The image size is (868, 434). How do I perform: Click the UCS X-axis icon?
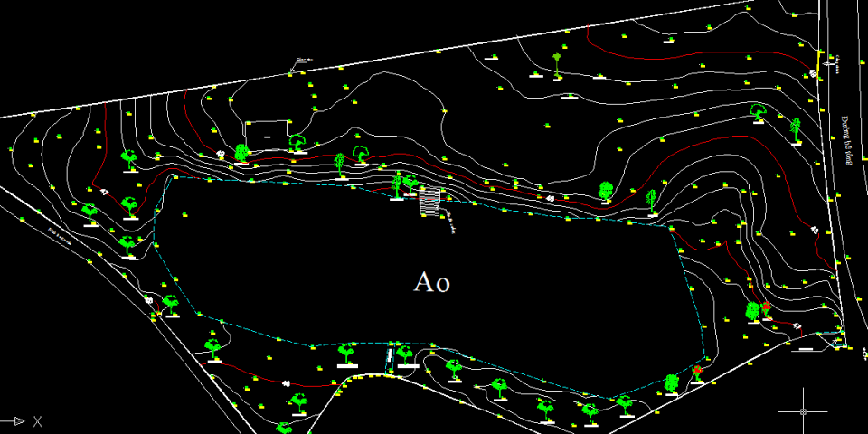tap(22, 420)
